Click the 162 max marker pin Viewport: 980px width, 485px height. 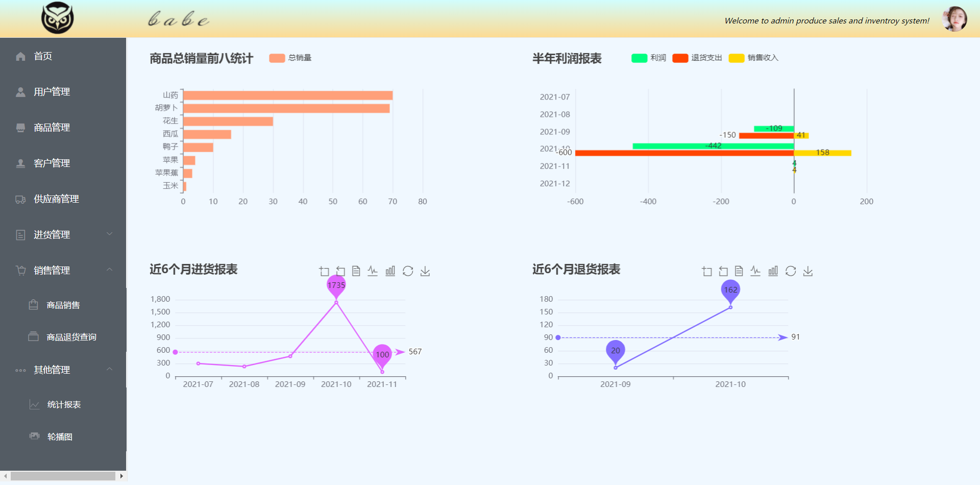click(x=730, y=290)
